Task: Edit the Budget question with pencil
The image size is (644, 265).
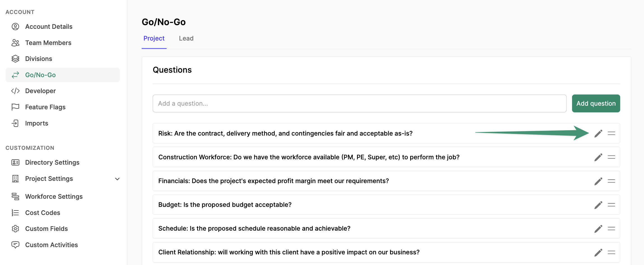Action: click(x=598, y=205)
